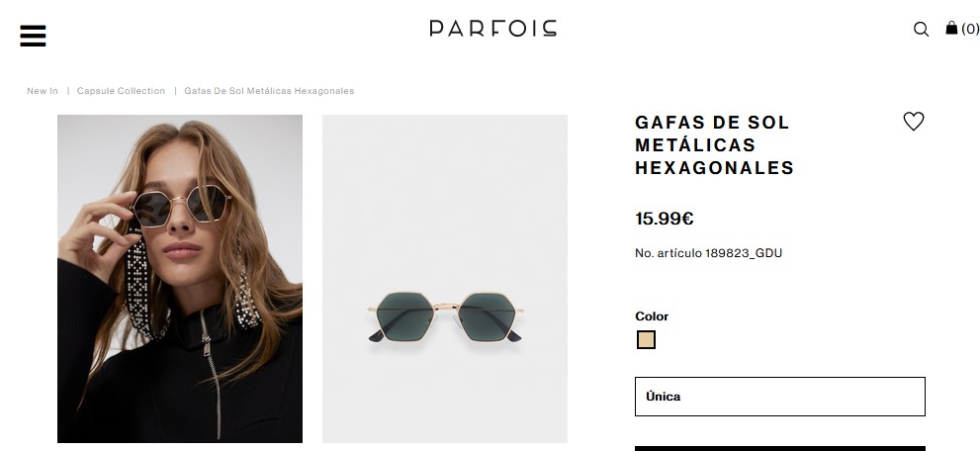Viewport: 980px width, 451px height.
Task: Open the search magnifier icon
Action: [x=921, y=30]
